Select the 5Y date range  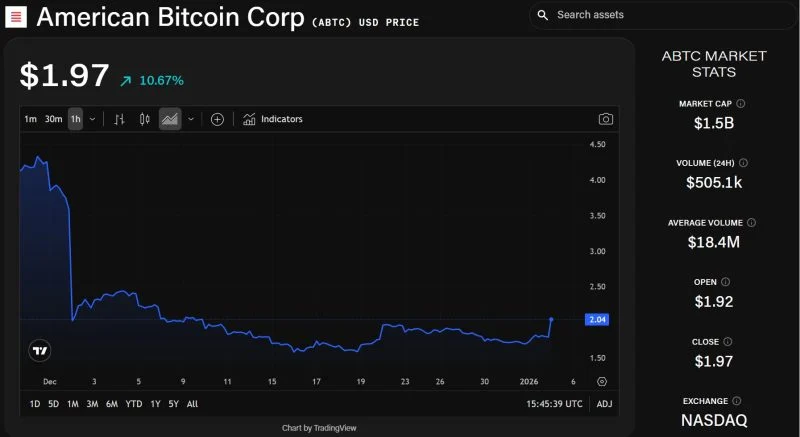click(x=174, y=404)
